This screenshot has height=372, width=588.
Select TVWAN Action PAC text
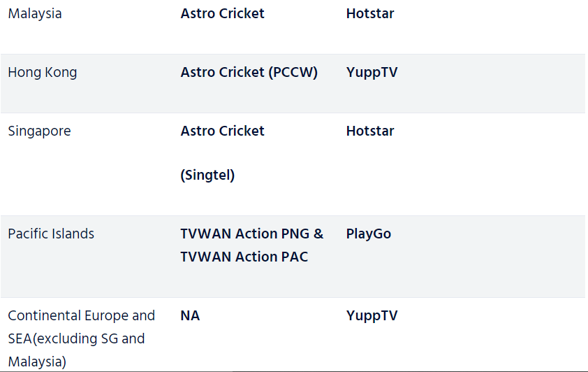tap(244, 257)
